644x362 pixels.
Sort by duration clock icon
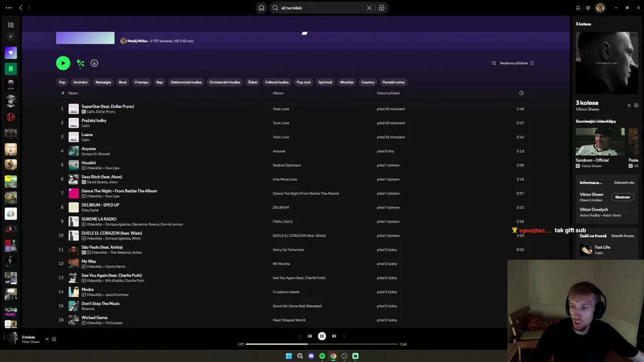point(521,93)
